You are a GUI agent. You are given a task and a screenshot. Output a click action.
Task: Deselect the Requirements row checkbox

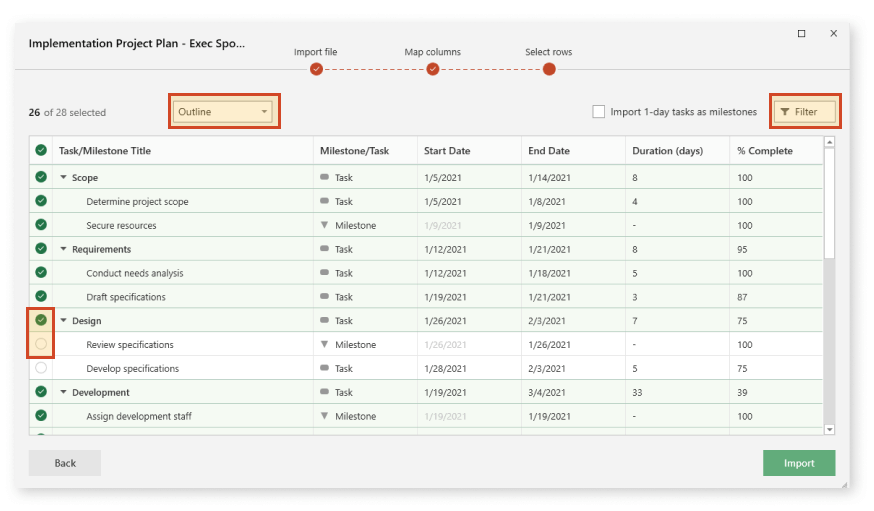[41, 249]
